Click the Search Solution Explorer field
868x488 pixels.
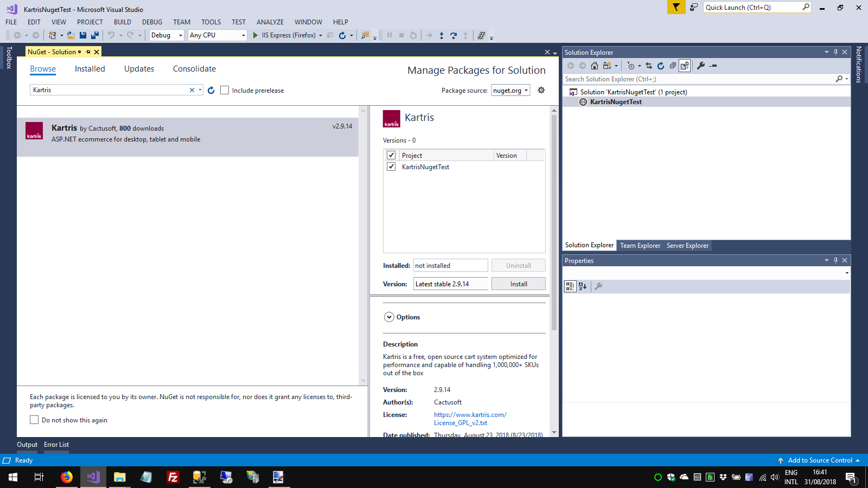pyautogui.click(x=700, y=79)
